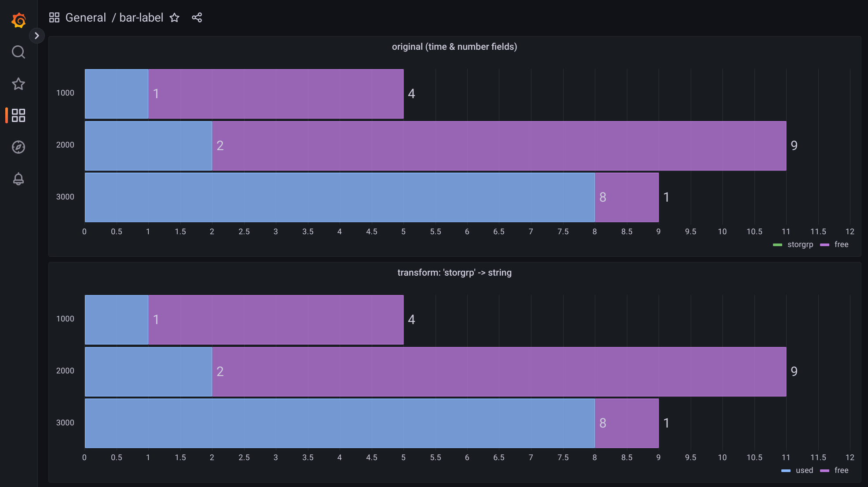Toggle the 'free' series in the top legend

point(840,244)
